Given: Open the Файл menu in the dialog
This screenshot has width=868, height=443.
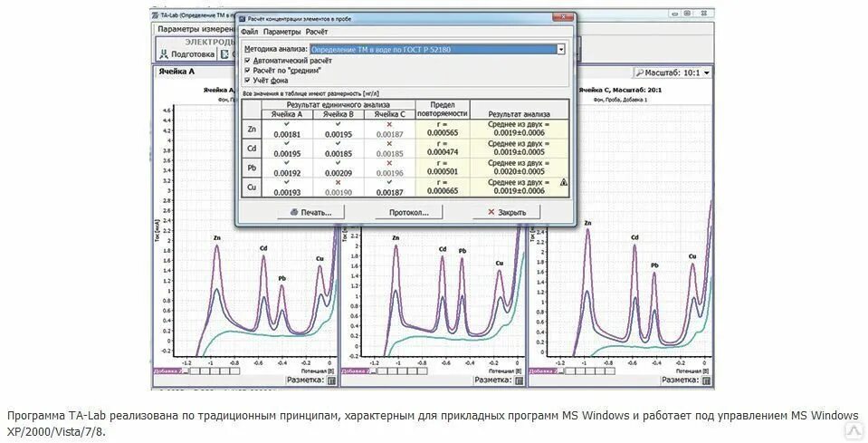Looking at the screenshot, I should pos(249,32).
